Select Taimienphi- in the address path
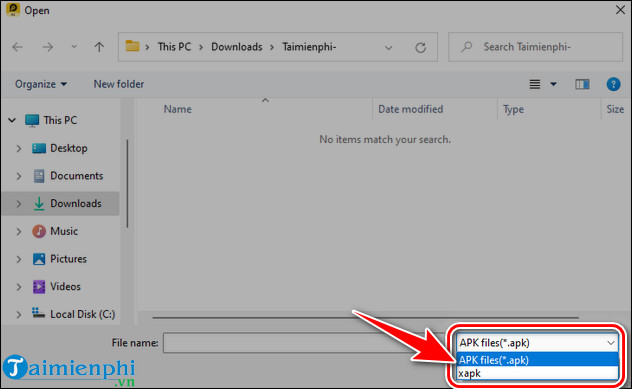This screenshot has height=389, width=632. click(x=309, y=47)
